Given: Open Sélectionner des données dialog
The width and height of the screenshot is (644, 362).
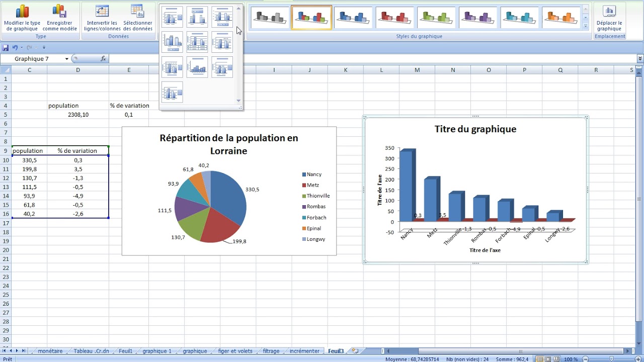Looking at the screenshot, I should tap(137, 18).
